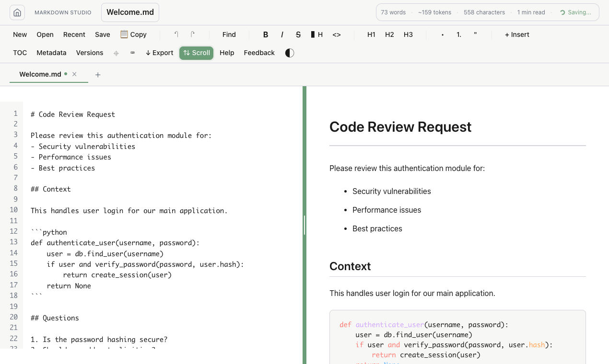This screenshot has width=609, height=364.
Task: Click the redo arrow icon
Action: point(192,34)
